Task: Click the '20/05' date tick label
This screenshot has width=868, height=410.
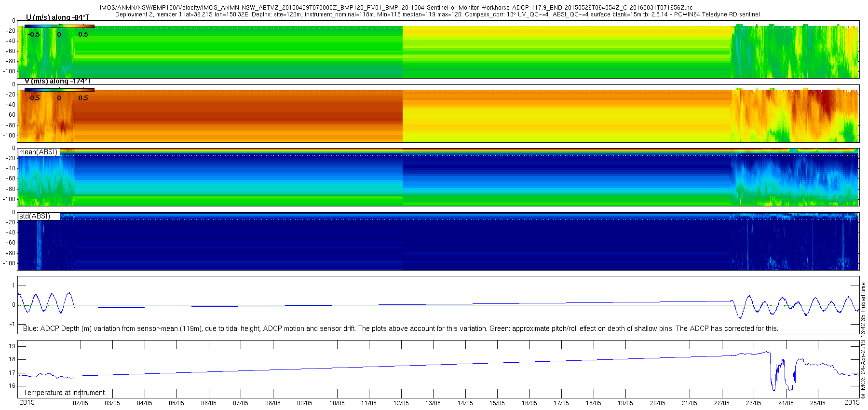Action: 658,403
